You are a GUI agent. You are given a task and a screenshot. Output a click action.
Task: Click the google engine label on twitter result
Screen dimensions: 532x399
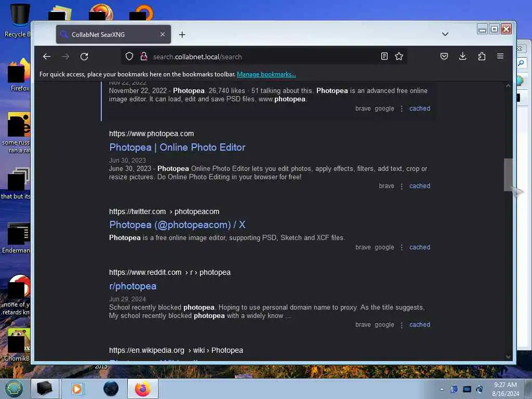(x=384, y=247)
